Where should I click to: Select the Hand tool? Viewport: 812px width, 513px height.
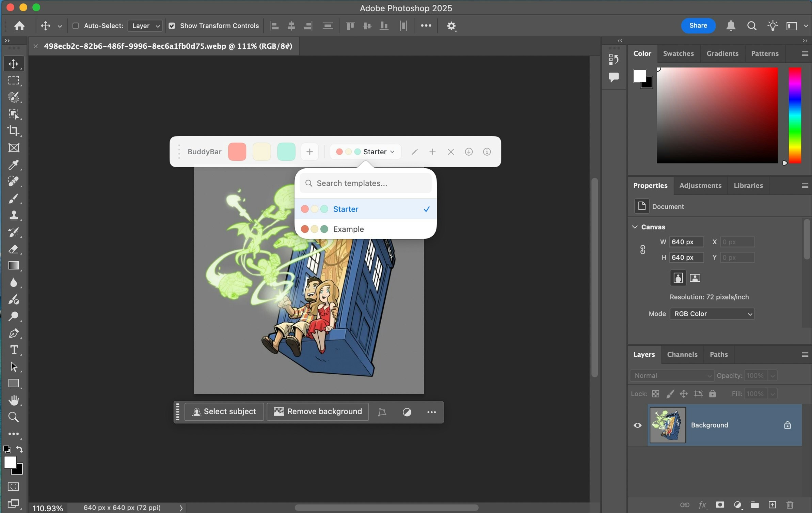[x=14, y=400]
